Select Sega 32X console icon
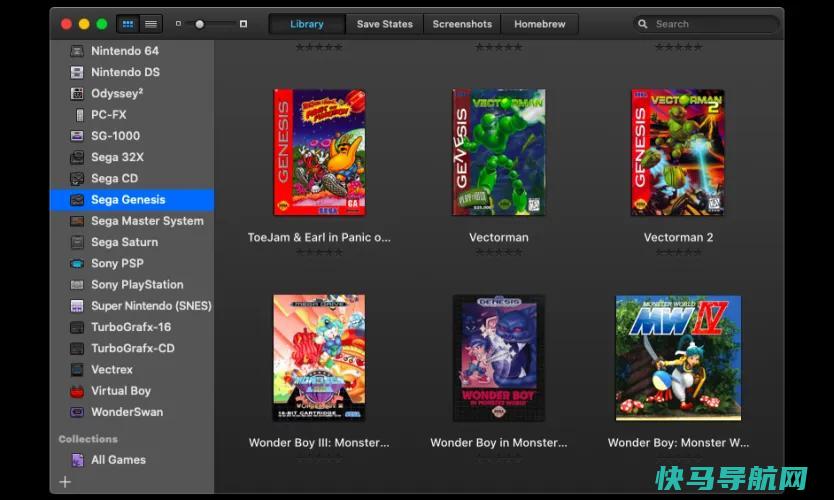This screenshot has height=500, width=834. pyautogui.click(x=77, y=157)
